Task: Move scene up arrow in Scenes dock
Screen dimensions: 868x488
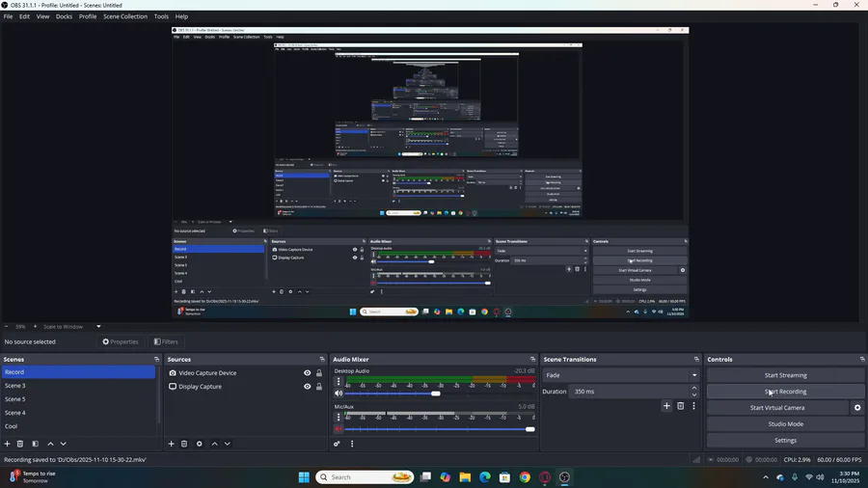Action: tap(50, 444)
